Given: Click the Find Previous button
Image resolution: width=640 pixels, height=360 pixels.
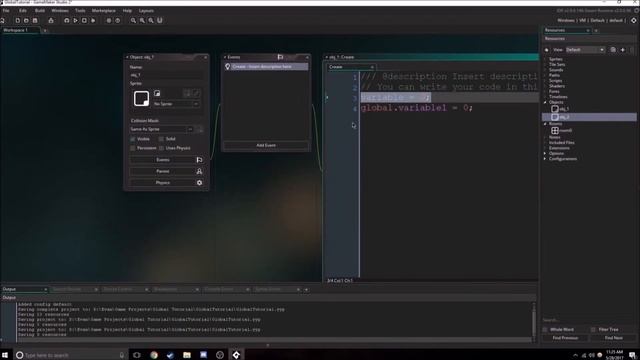Looking at the screenshot, I should 565,338.
